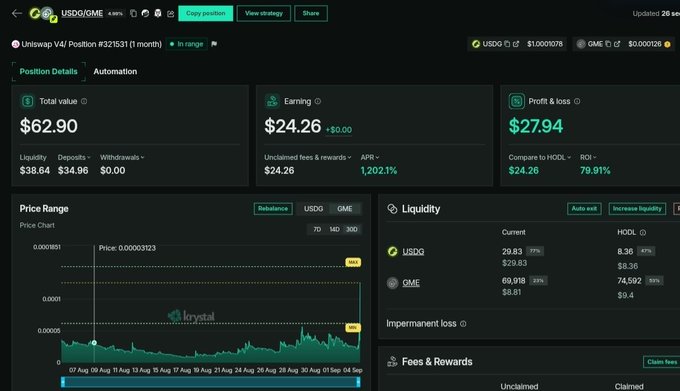Click the Increase liquidity button
The height and width of the screenshot is (391, 680).
click(x=637, y=209)
